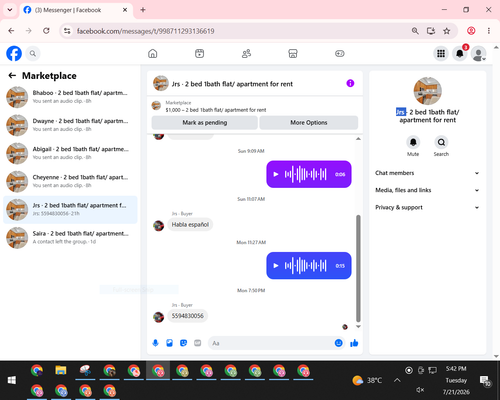Click the seen-by avatar below the last message
Image resolution: width=500 pixels, height=400 pixels.
click(x=345, y=327)
